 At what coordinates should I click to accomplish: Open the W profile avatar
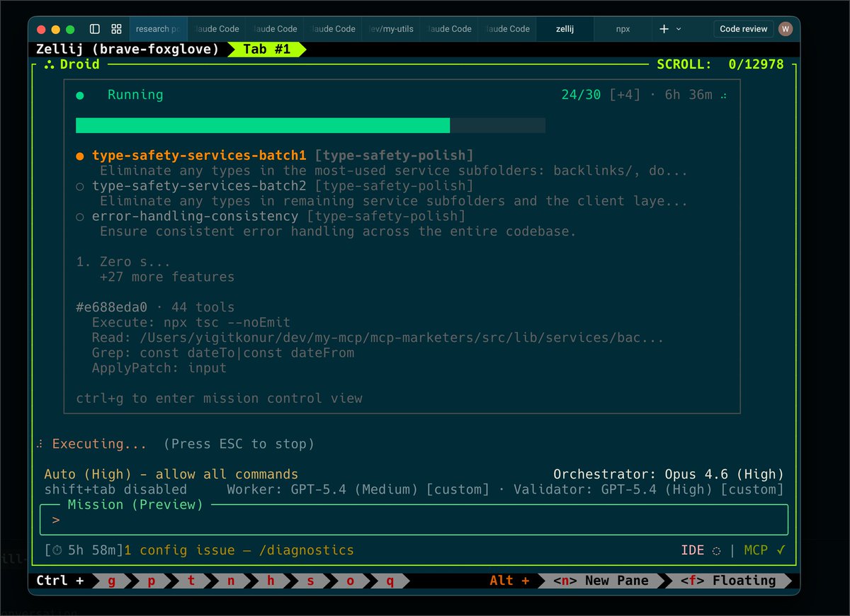point(785,29)
